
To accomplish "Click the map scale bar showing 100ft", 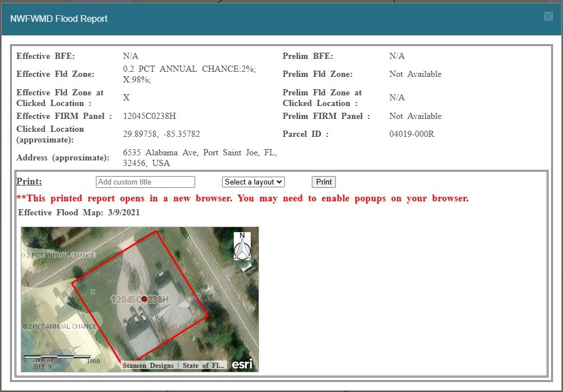I will pos(57,357).
